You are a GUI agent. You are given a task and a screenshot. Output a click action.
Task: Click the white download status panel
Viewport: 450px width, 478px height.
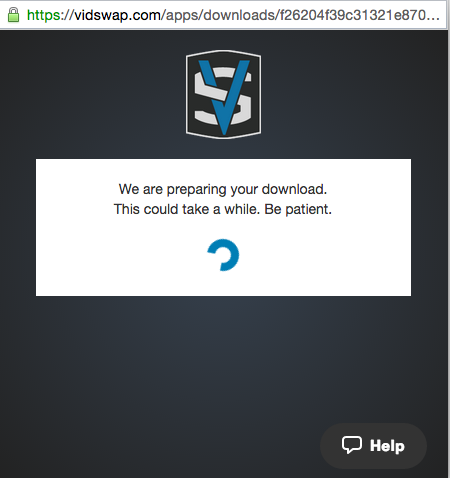pyautogui.click(x=223, y=227)
